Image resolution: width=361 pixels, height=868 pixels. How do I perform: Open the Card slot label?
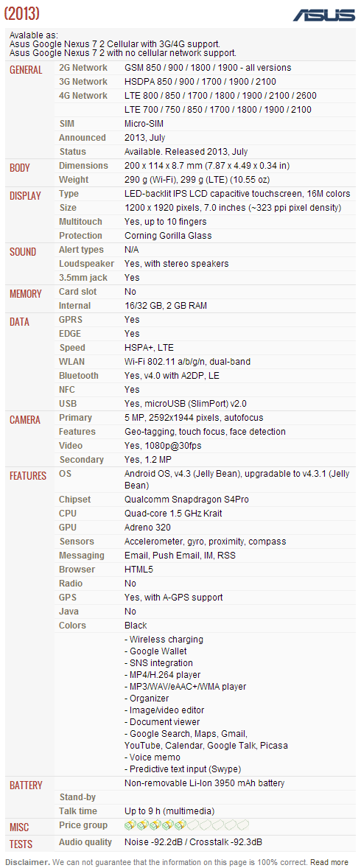coord(77,291)
